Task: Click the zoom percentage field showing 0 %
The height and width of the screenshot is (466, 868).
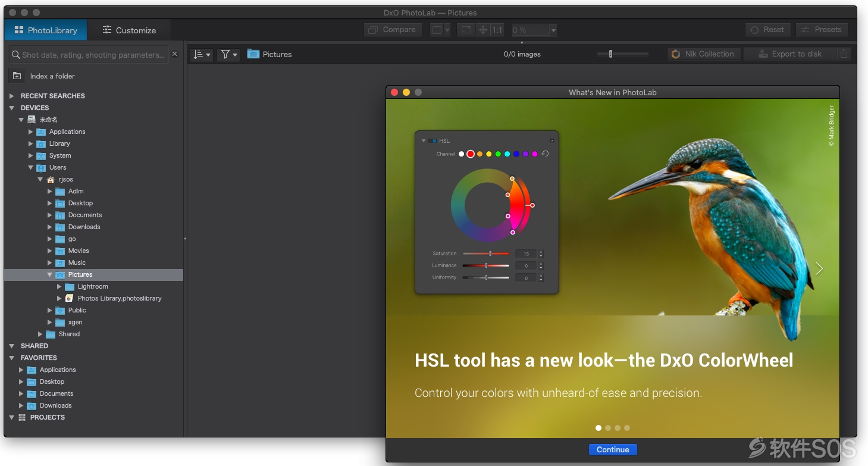Action: pyautogui.click(x=529, y=30)
